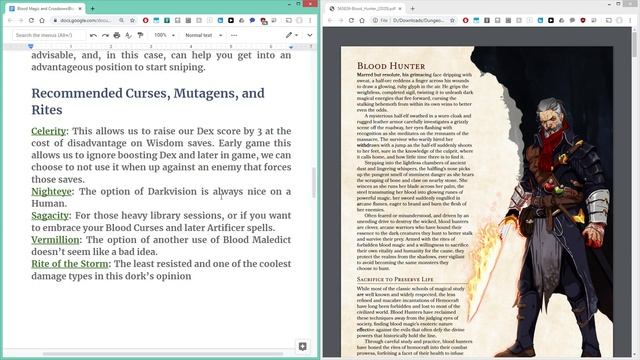Open Chrome menu in the PDF window
Image resolution: width=640 pixels, height=360 pixels.
630,20
